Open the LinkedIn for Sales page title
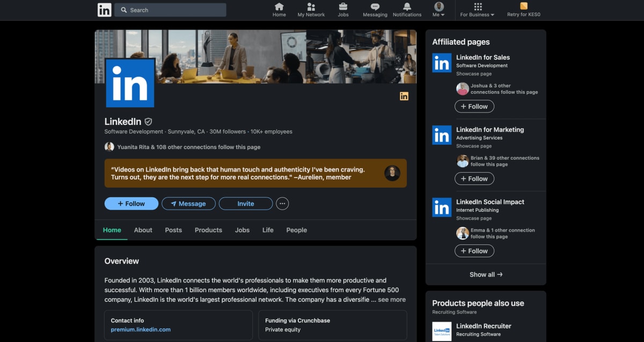This screenshot has height=342, width=644. [483, 57]
